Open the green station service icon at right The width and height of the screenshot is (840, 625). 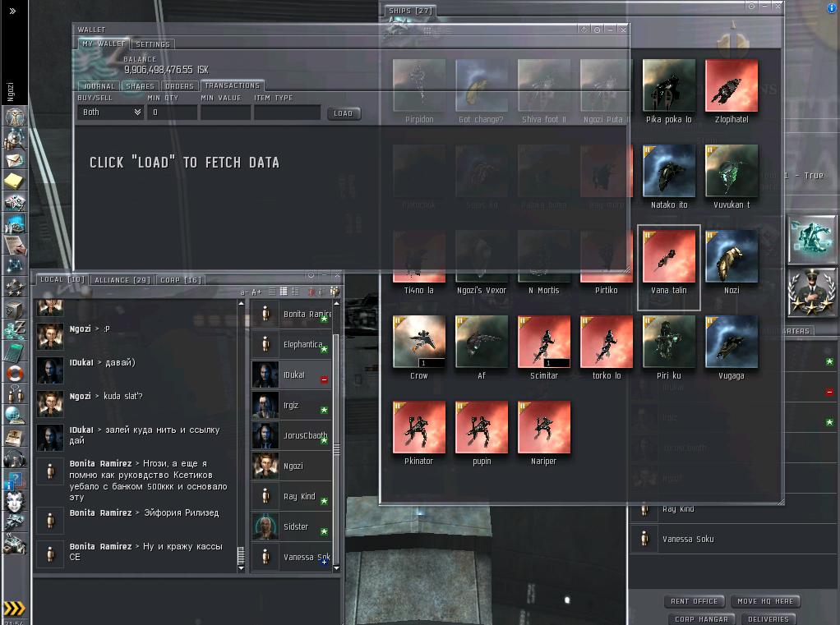coord(811,240)
